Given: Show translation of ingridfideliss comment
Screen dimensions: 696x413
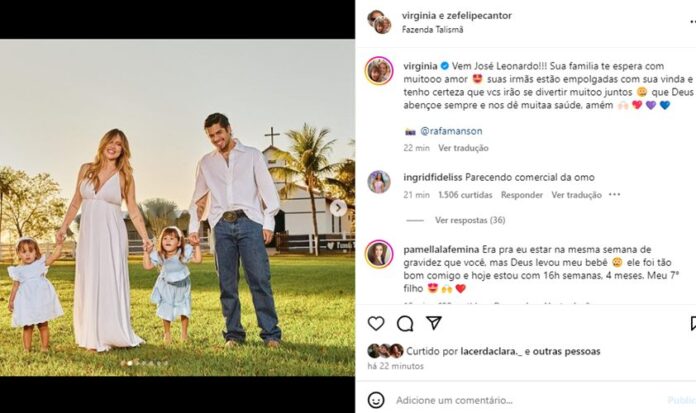Looking at the screenshot, I should pyautogui.click(x=576, y=195).
